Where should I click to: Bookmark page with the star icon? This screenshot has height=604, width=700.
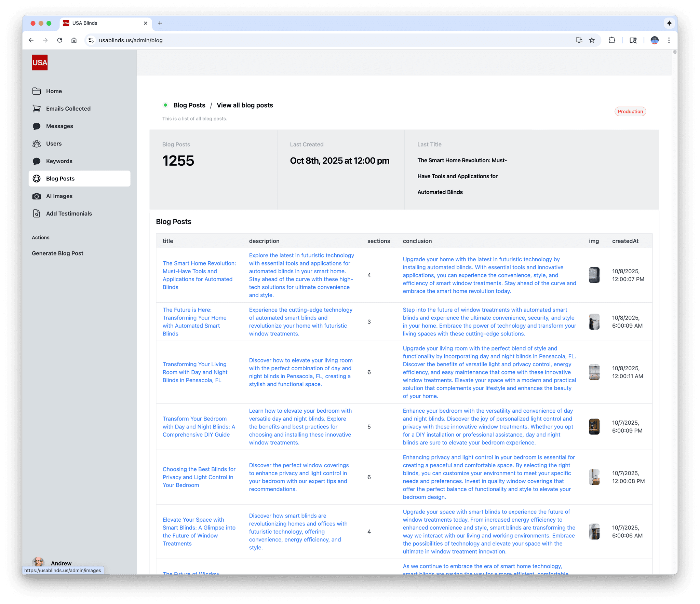(592, 40)
